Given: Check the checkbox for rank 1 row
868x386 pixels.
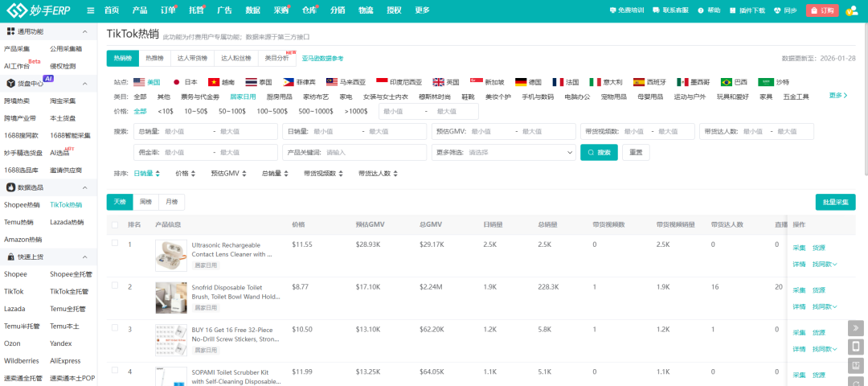Looking at the screenshot, I should (x=115, y=243).
